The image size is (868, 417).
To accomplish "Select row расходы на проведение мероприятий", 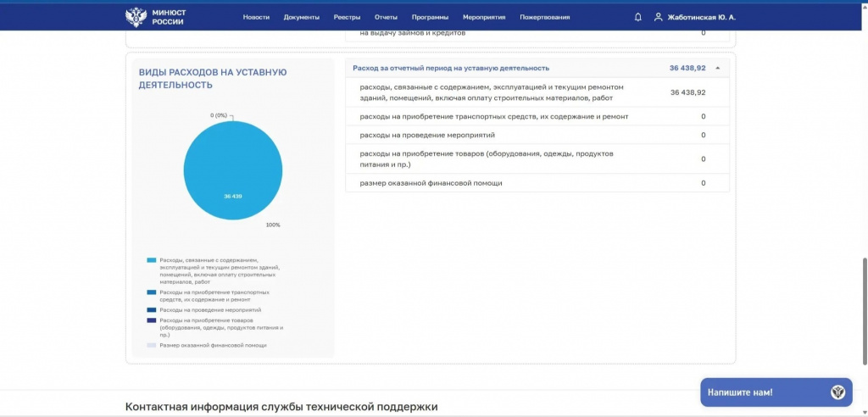I will [x=537, y=135].
